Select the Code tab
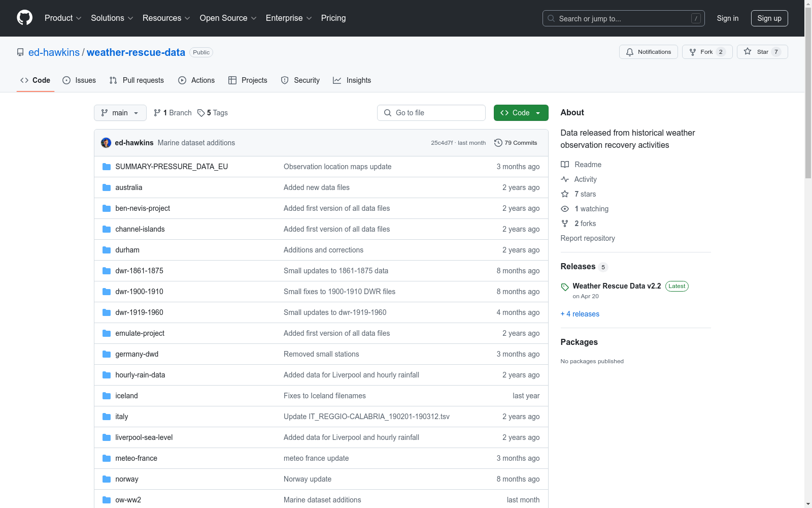Viewport: 812px width, 508px height. tap(36, 80)
